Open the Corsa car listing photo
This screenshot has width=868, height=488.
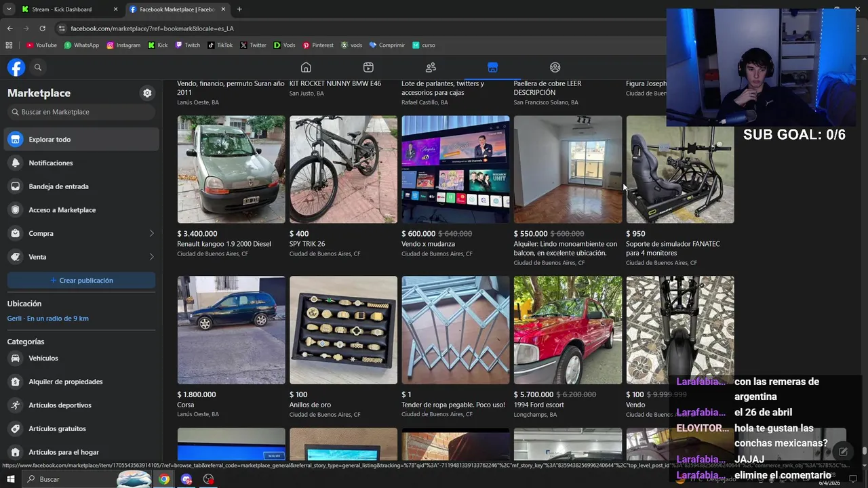coord(231,330)
